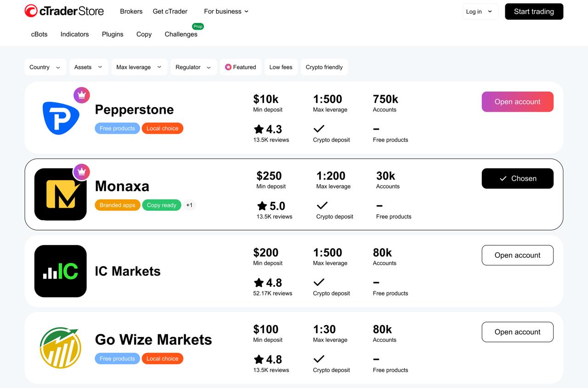Viewport: 588px width, 388px height.
Task: Click the Monaxa broker logo
Action: (x=61, y=194)
